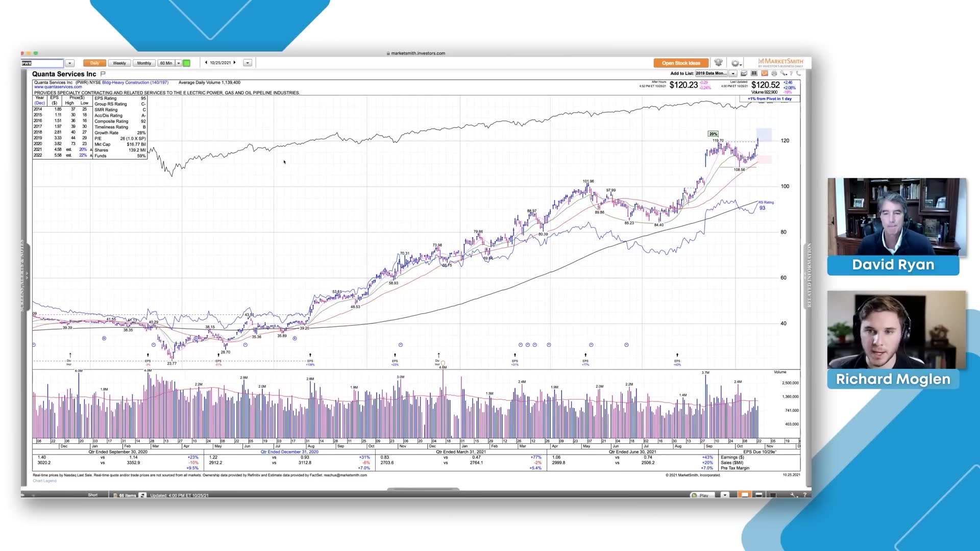Step chart date forward with right arrow

coord(235,63)
